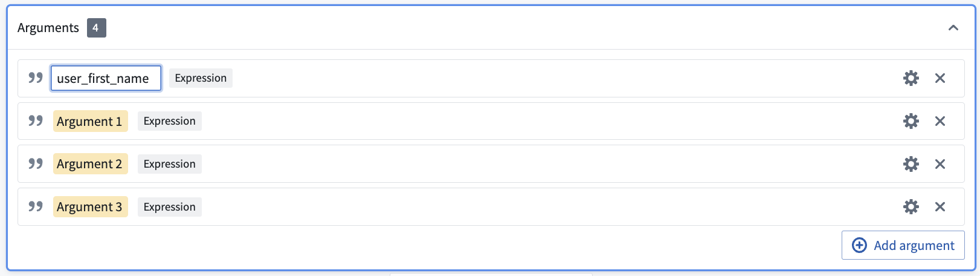980x276 pixels.
Task: Delete Argument 2 using X icon
Action: click(940, 164)
